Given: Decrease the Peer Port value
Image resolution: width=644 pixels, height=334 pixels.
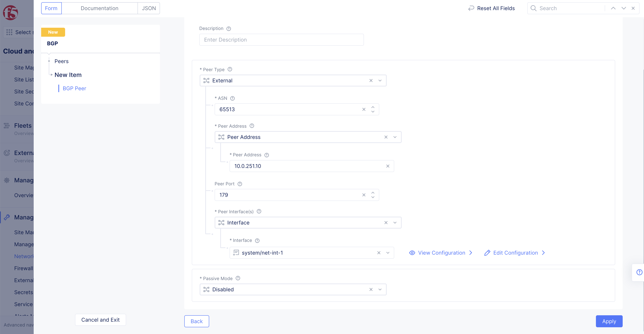Looking at the screenshot, I should tap(373, 197).
